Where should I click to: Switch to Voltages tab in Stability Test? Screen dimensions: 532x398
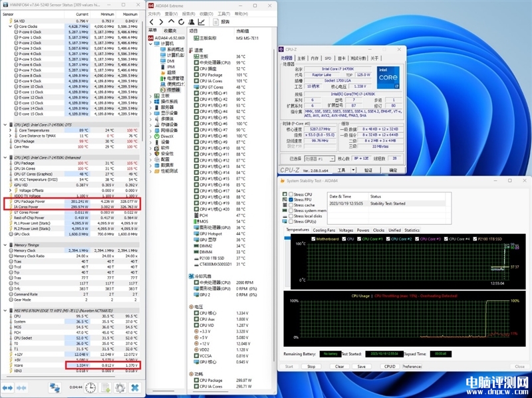point(346,230)
